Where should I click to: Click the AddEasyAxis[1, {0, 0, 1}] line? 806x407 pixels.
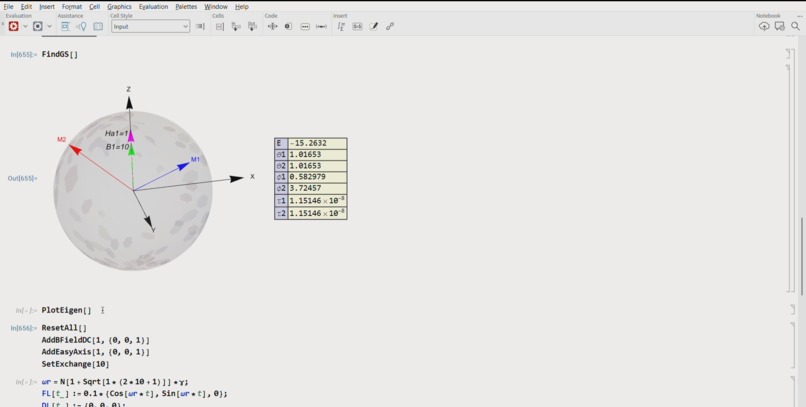pos(96,352)
